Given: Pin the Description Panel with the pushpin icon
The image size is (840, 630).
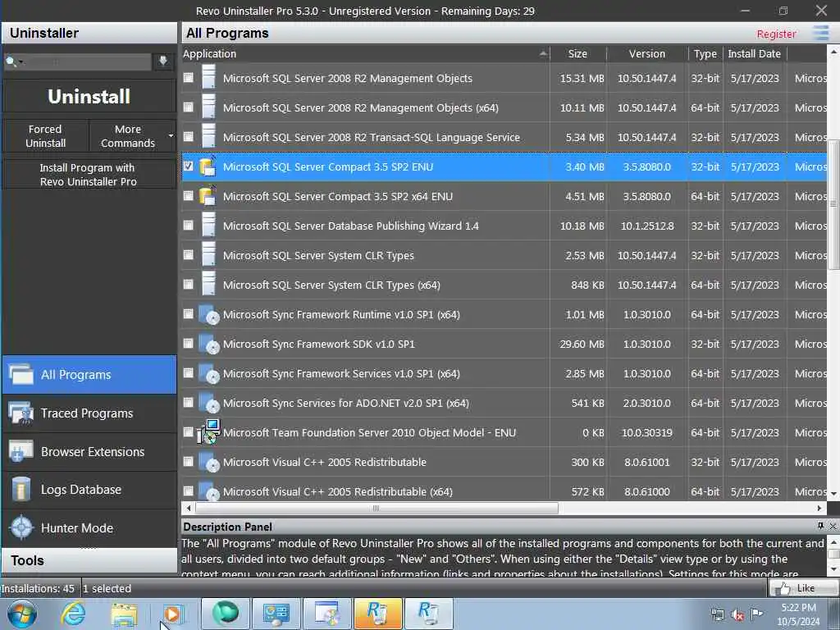Looking at the screenshot, I should [820, 526].
